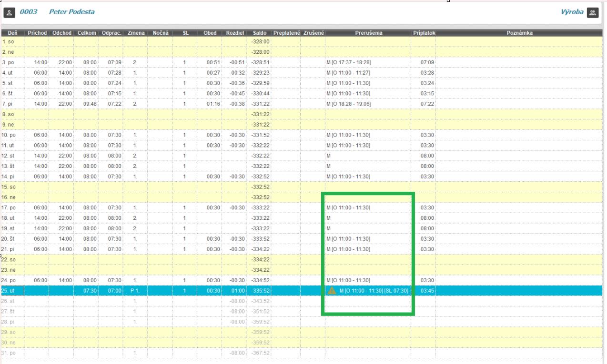Click interruption entry M [O 17:37 - 18:28]
Screen dimensions: 607x364
coord(348,62)
